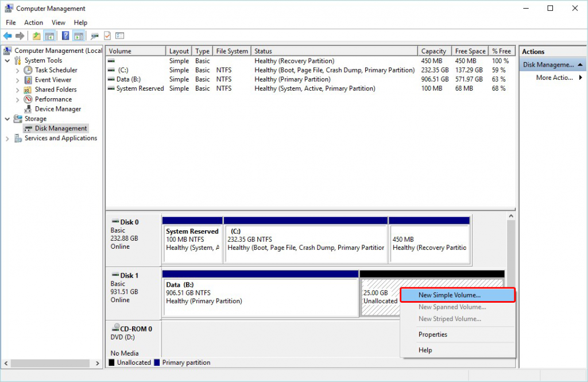Collapse the Storage tree node
The width and height of the screenshot is (588, 382).
pos(7,118)
